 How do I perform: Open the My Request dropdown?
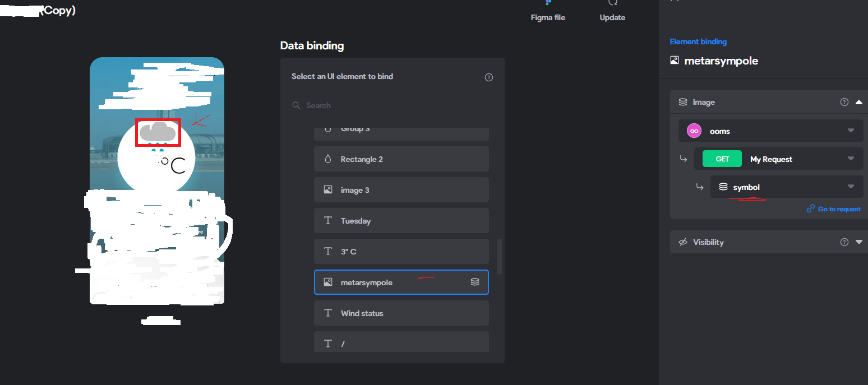[x=779, y=159]
